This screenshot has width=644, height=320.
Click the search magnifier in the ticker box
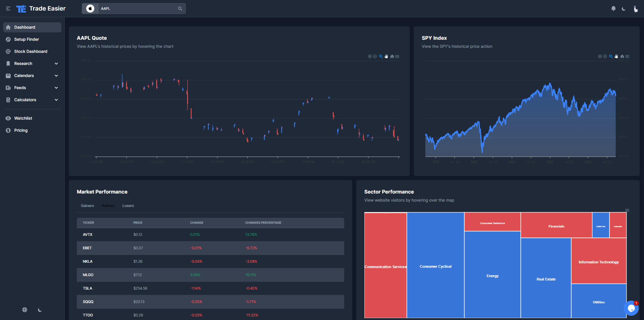[180, 9]
